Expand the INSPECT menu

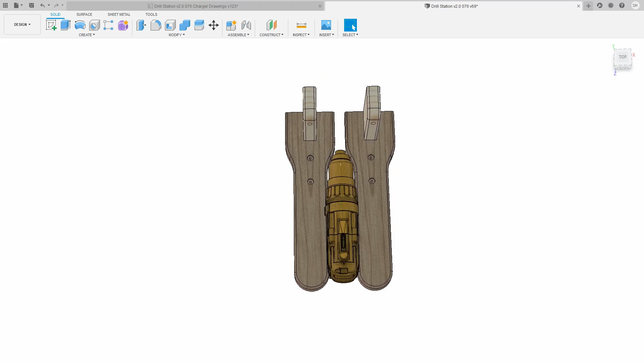click(x=301, y=35)
